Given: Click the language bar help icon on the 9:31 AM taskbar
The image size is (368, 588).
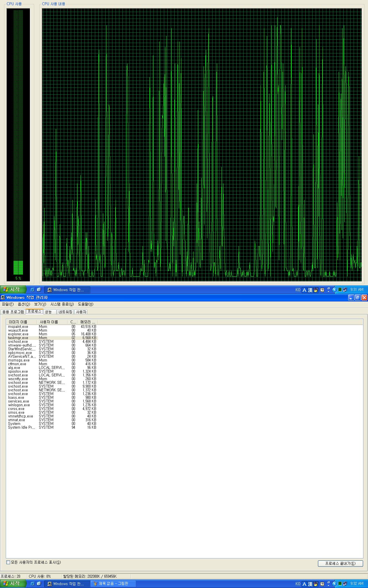Looking at the screenshot, I should click(322, 290).
